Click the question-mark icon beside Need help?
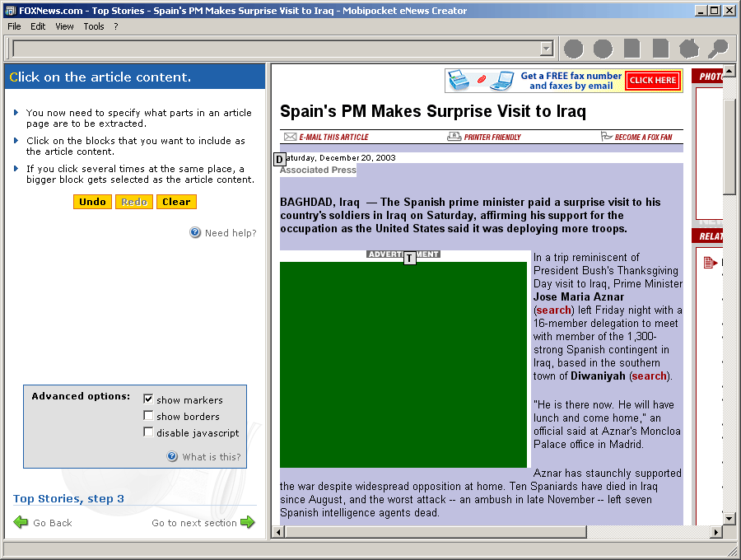 (195, 232)
